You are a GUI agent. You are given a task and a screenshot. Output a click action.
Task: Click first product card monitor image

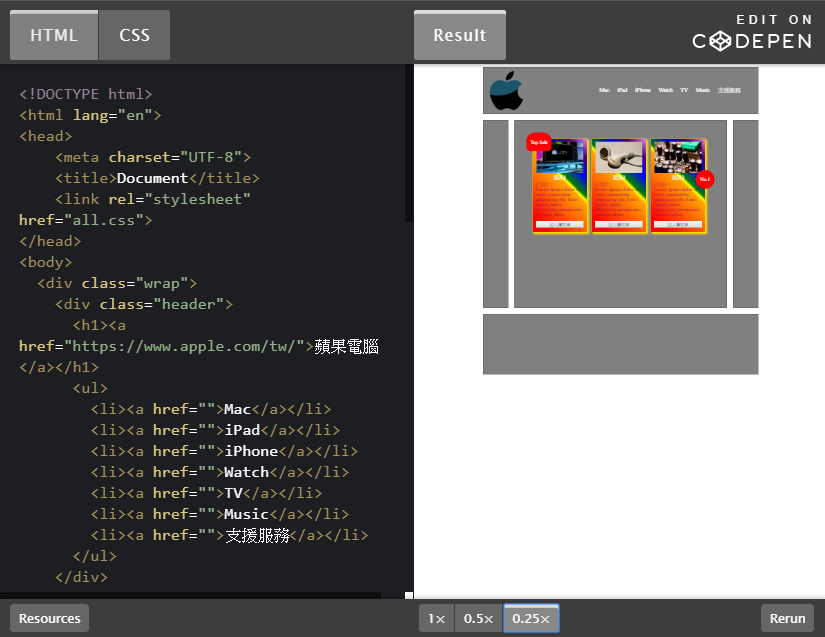[560, 157]
